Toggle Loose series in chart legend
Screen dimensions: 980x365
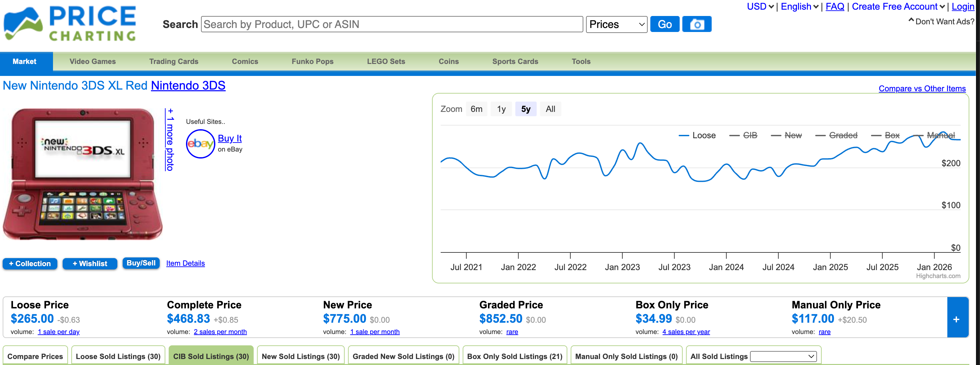coord(703,135)
